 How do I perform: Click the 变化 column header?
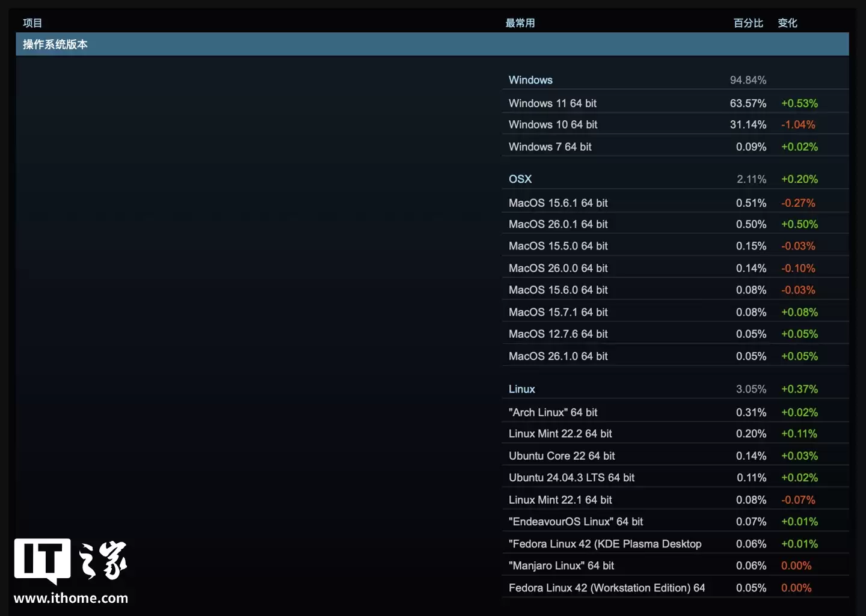pyautogui.click(x=787, y=23)
